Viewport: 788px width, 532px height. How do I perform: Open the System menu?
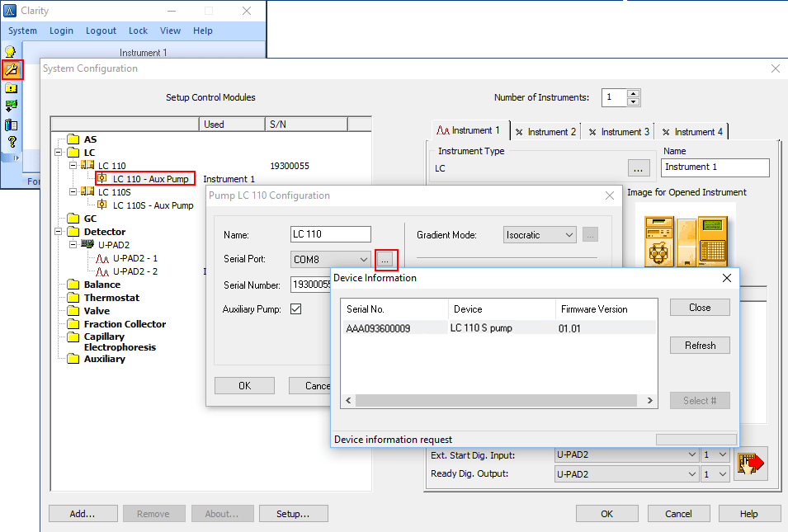pos(22,31)
